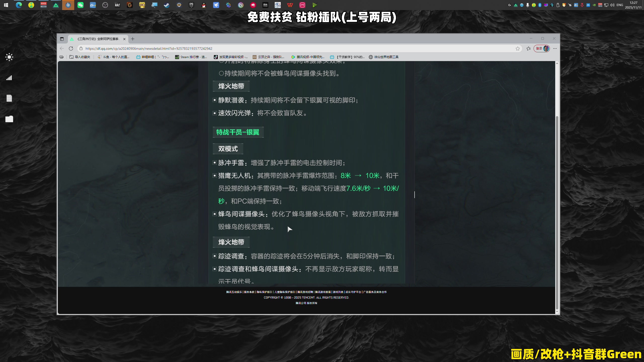This screenshot has height=362, width=644.
Task: Open the ENG input language switcher
Action: click(619, 5)
